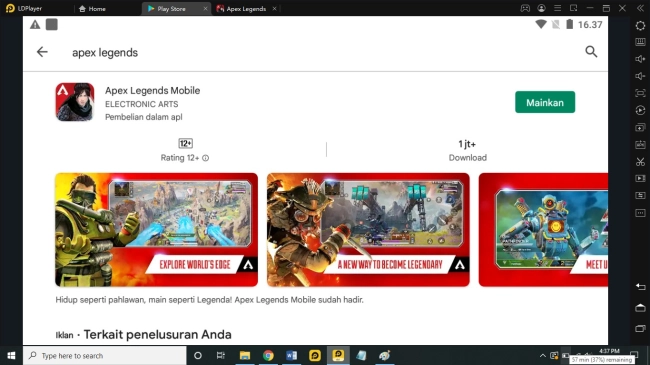Screen dimensions: 650x365
Task: Click the magnifier search icon in Play Store
Action: click(x=591, y=51)
